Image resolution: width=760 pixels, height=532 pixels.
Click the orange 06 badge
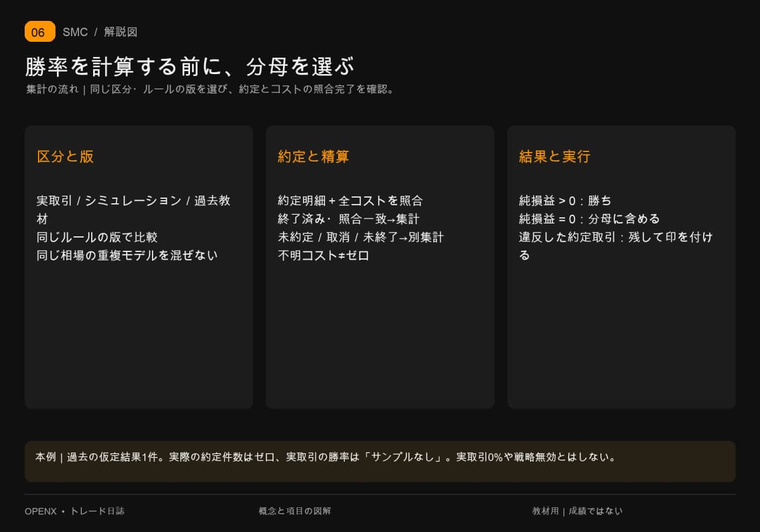pos(40,32)
